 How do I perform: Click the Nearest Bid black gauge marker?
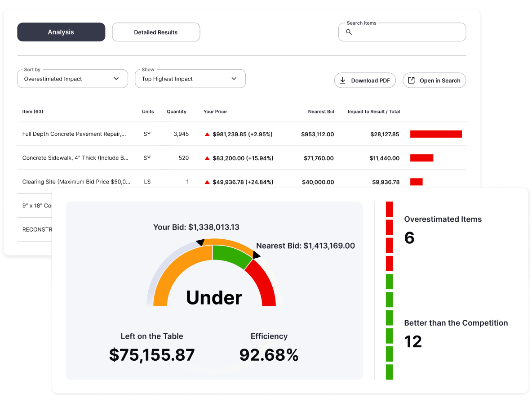coord(256,255)
